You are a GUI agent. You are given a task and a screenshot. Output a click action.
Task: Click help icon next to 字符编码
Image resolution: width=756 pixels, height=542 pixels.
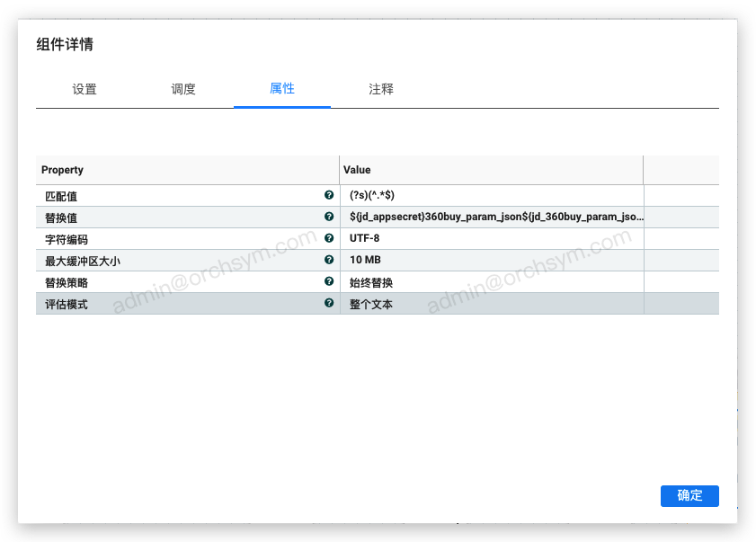click(329, 238)
